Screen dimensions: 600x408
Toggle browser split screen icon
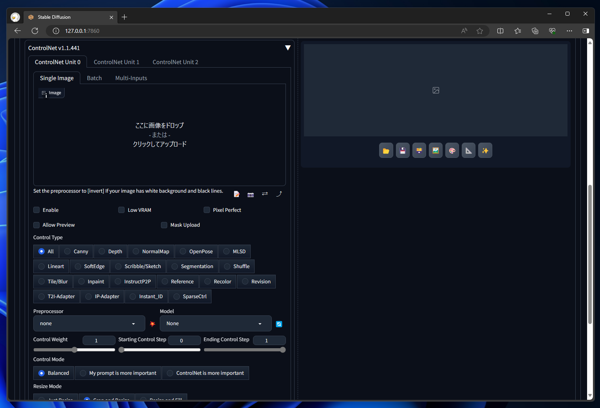click(x=500, y=31)
